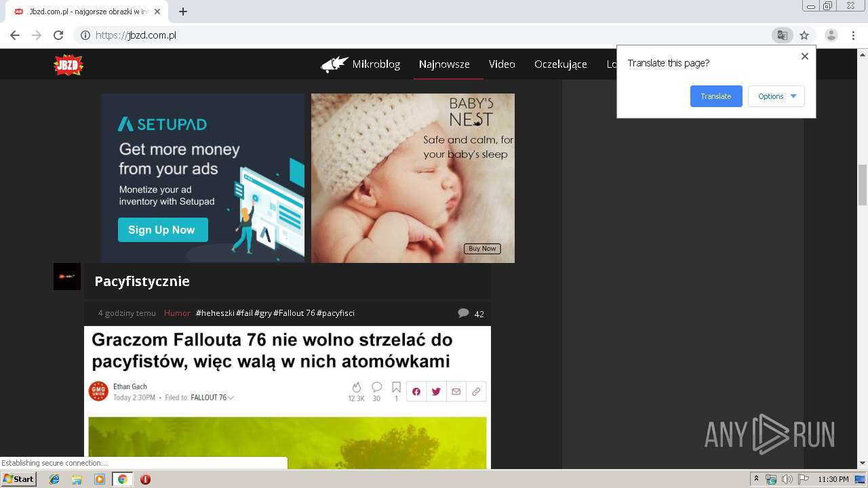Screen dimensions: 868x488
Task: Open the Chrome three-dot menu
Action: tap(853, 35)
